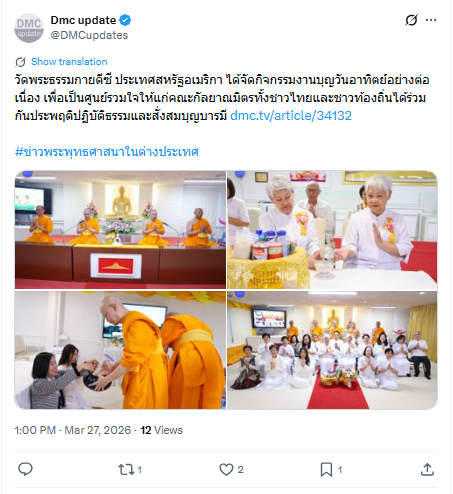Click the 1:00 PM Mar 27, 2026 timestamp
Image resolution: width=453 pixels, height=494 pixels.
(x=73, y=430)
